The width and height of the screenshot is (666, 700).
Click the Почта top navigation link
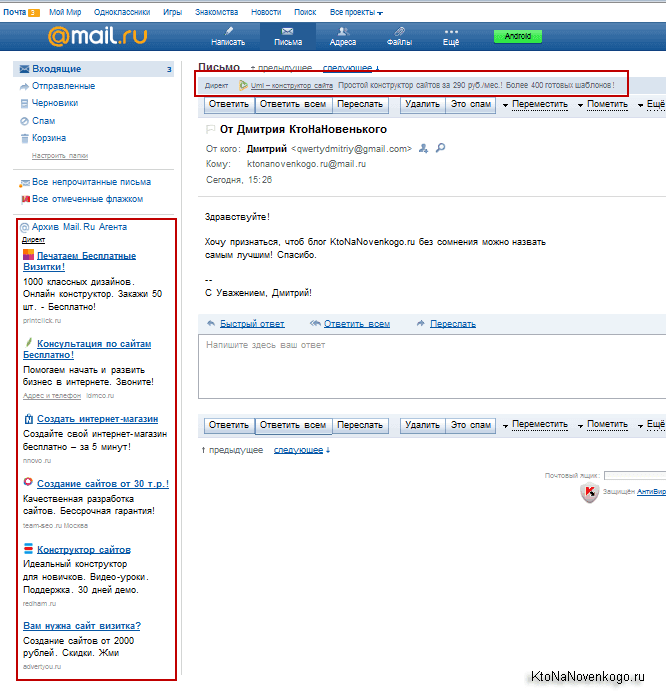tap(15, 12)
